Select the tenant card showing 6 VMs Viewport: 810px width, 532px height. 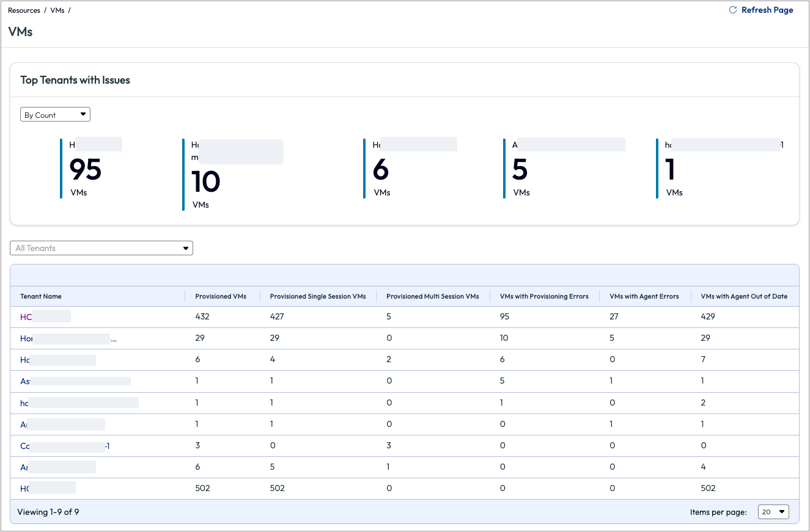point(410,169)
